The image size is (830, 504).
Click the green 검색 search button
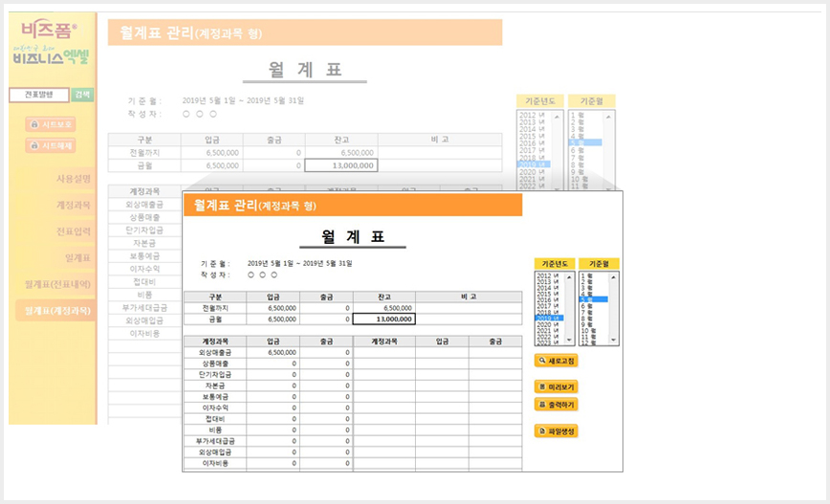pos(82,95)
